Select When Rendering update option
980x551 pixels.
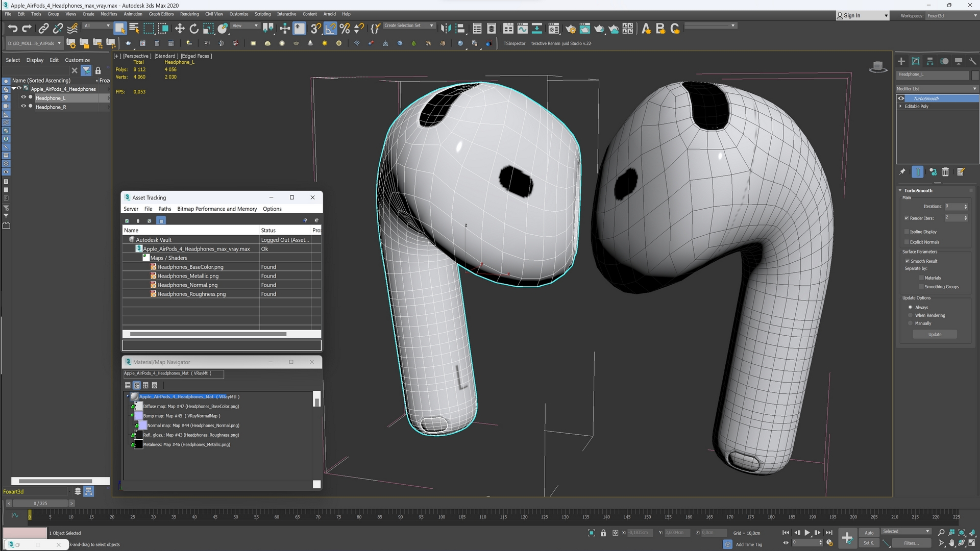tap(910, 316)
